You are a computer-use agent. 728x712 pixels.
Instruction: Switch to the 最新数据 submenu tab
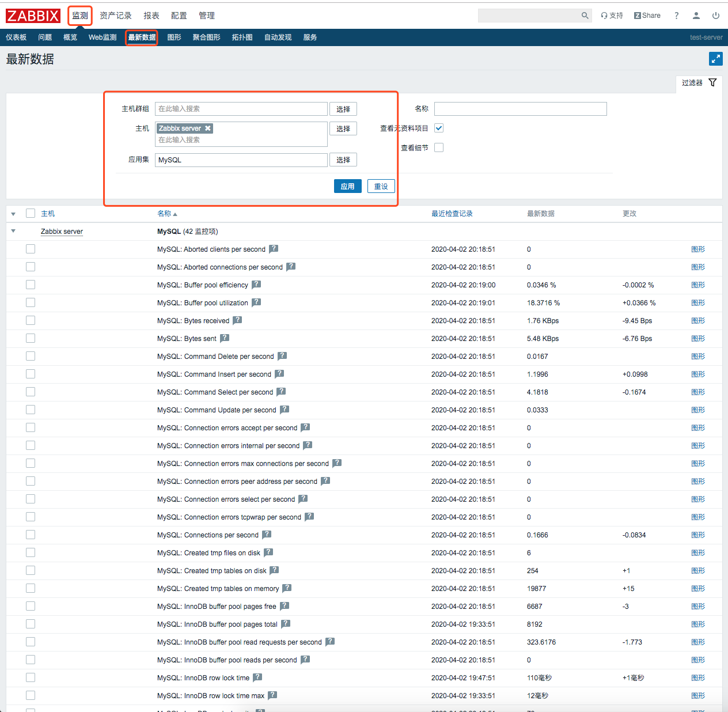click(x=142, y=37)
